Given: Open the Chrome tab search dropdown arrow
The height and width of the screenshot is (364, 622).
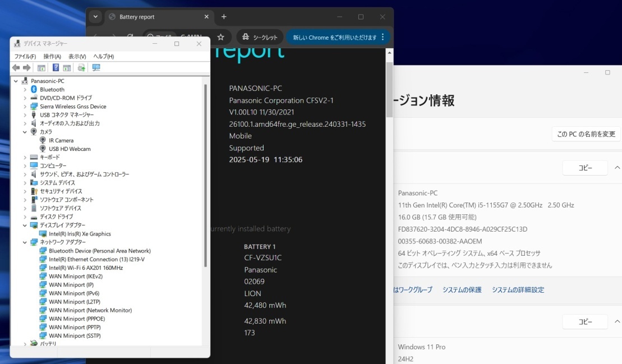Looking at the screenshot, I should coord(95,17).
